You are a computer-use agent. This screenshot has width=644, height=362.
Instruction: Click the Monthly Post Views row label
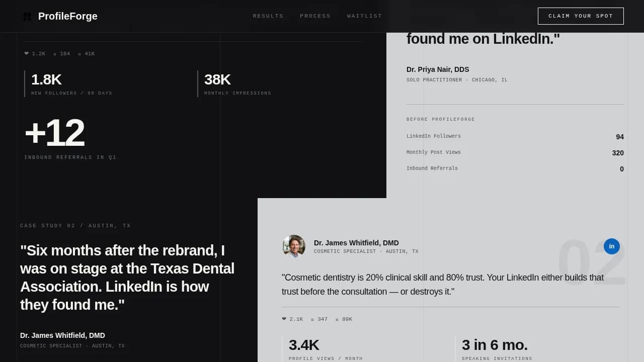tap(434, 152)
